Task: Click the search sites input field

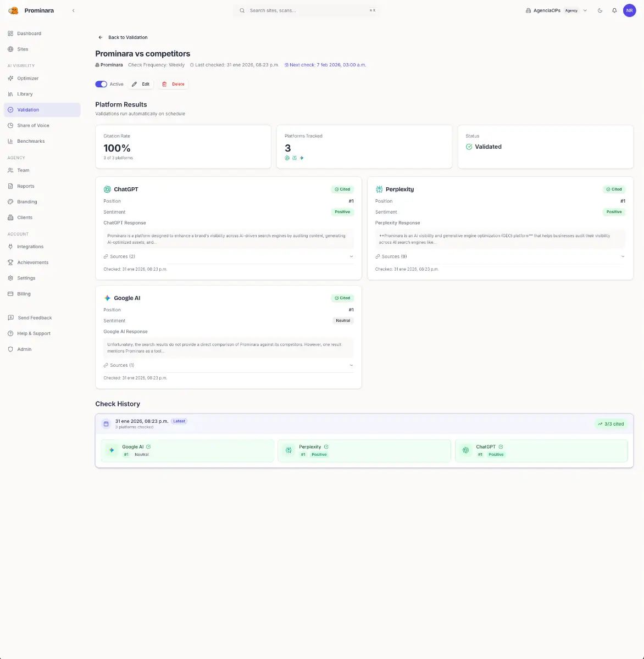Action: click(307, 10)
